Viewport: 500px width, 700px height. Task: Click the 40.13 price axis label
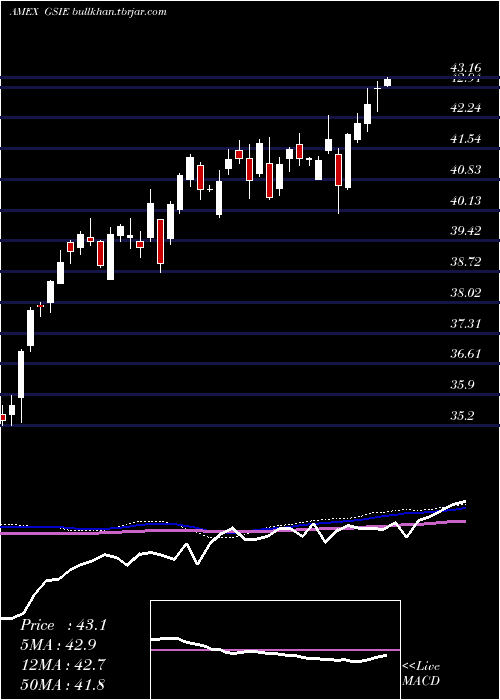pyautogui.click(x=465, y=200)
